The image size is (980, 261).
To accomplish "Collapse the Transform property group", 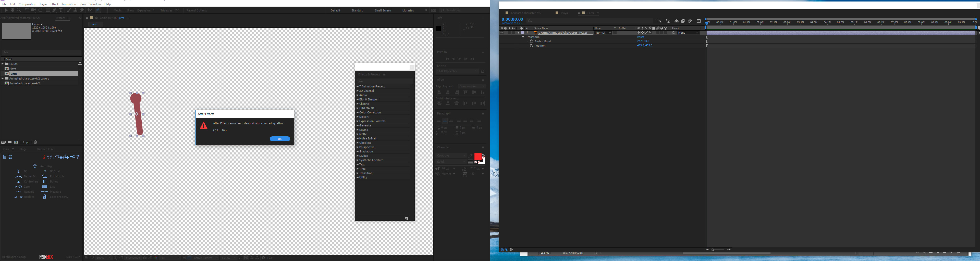I will point(523,37).
